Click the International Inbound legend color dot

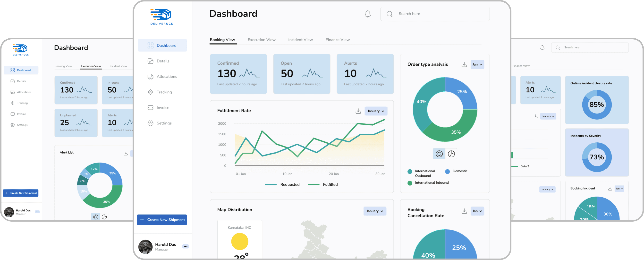(409, 183)
